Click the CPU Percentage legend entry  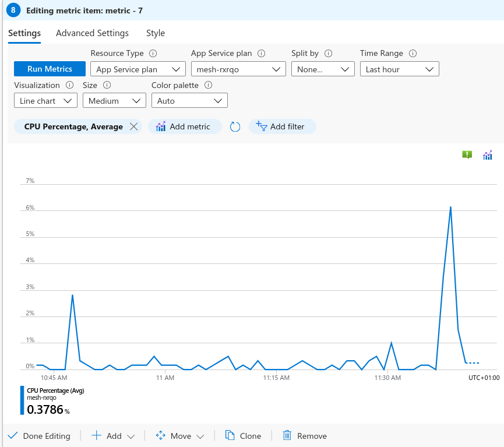click(55, 390)
